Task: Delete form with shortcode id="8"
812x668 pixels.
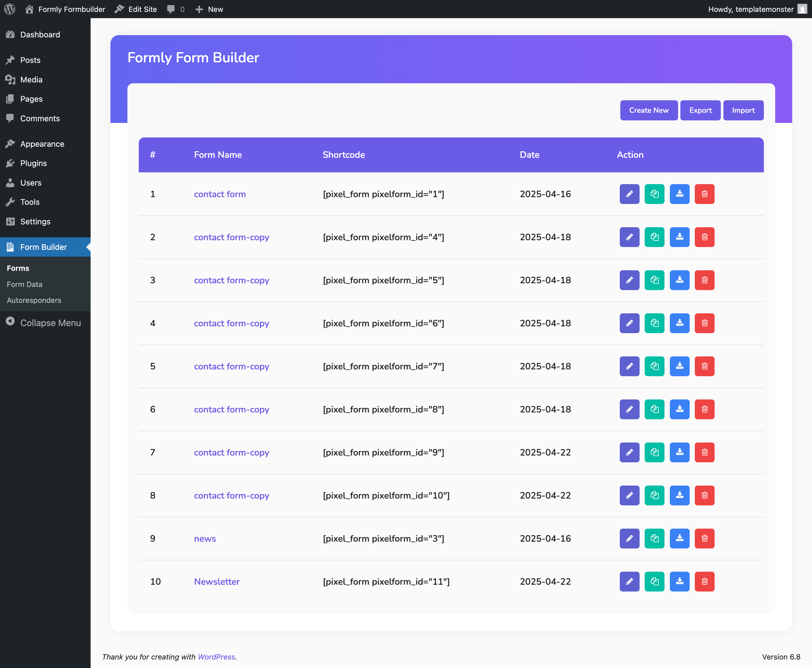Action: pyautogui.click(x=704, y=409)
